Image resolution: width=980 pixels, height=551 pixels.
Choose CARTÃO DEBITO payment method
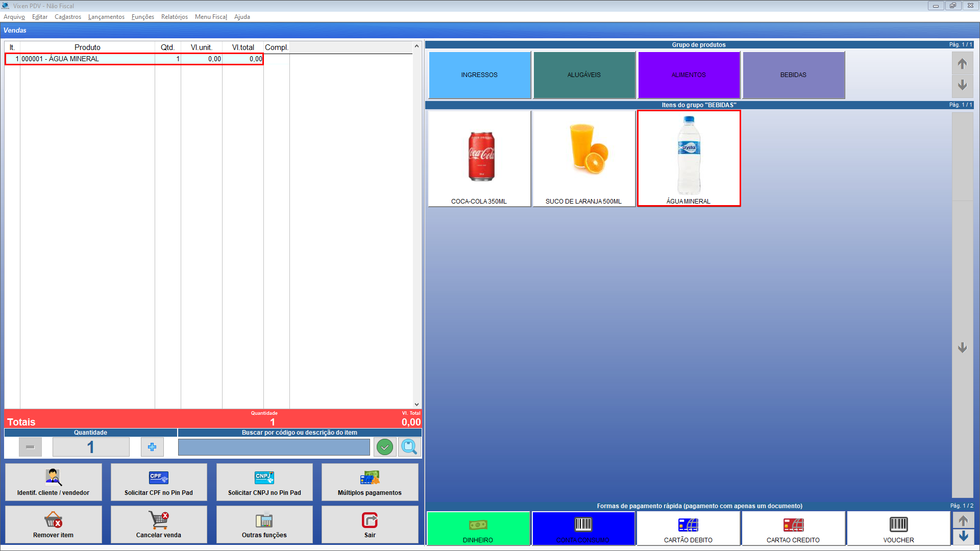[688, 529]
